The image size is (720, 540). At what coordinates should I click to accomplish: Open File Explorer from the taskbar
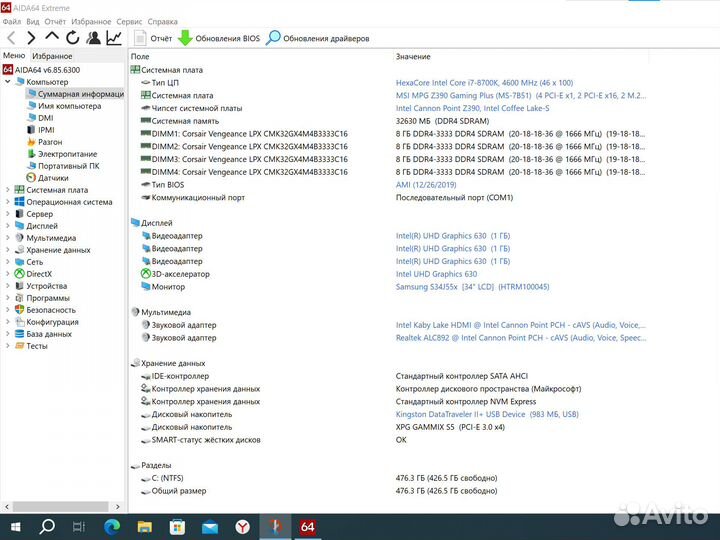pyautogui.click(x=144, y=527)
